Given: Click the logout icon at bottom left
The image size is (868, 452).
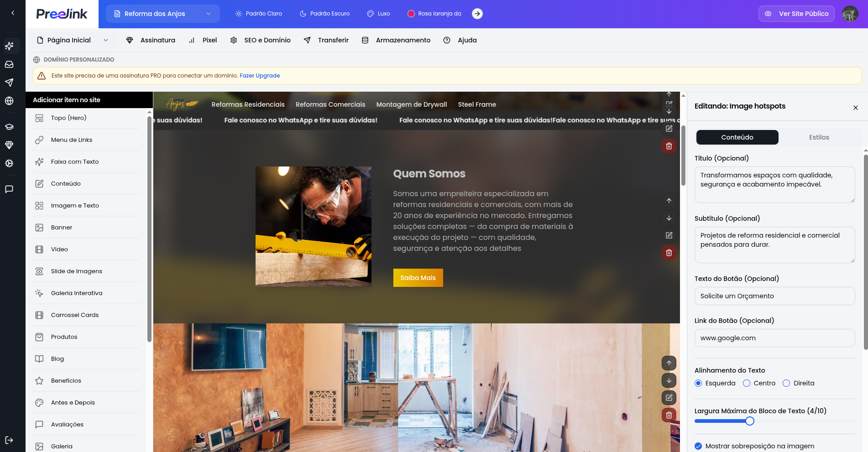Looking at the screenshot, I should 9,440.
